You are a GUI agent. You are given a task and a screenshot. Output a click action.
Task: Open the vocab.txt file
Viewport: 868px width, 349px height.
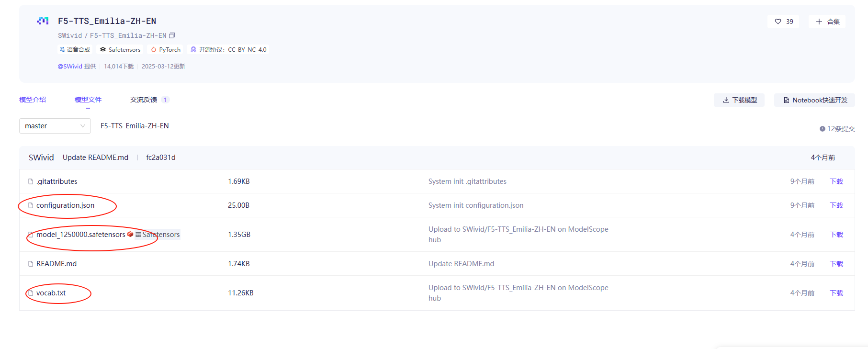pos(51,293)
